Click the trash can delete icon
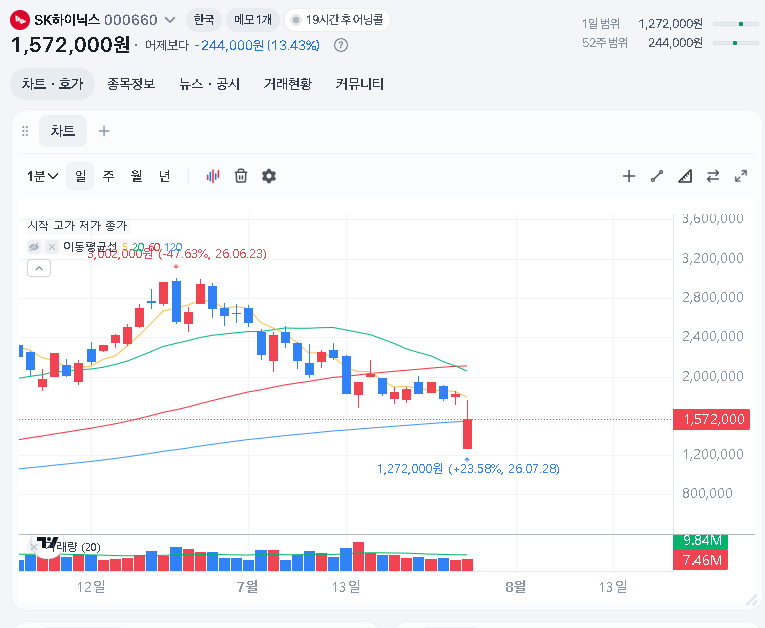Viewport: 765px width, 628px height. point(241,176)
